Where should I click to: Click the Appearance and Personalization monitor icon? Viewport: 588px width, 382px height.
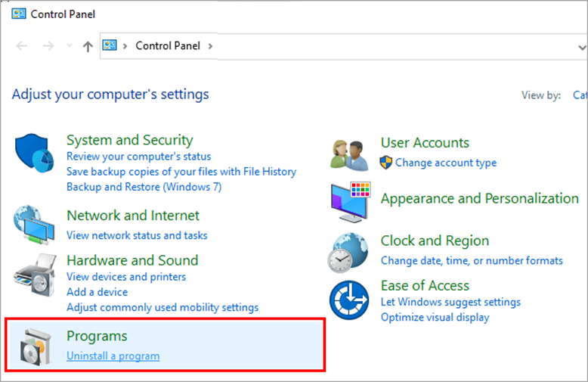(350, 202)
